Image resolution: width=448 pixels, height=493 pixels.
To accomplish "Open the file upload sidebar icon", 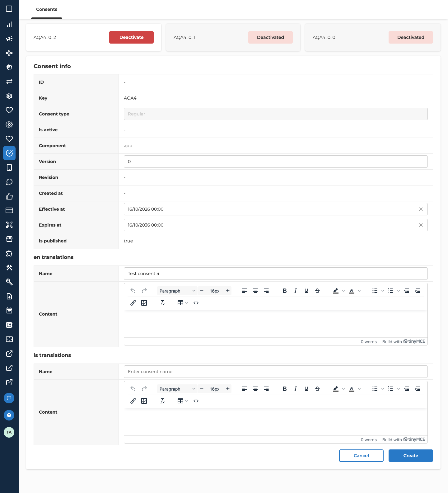I will [x=9, y=296].
